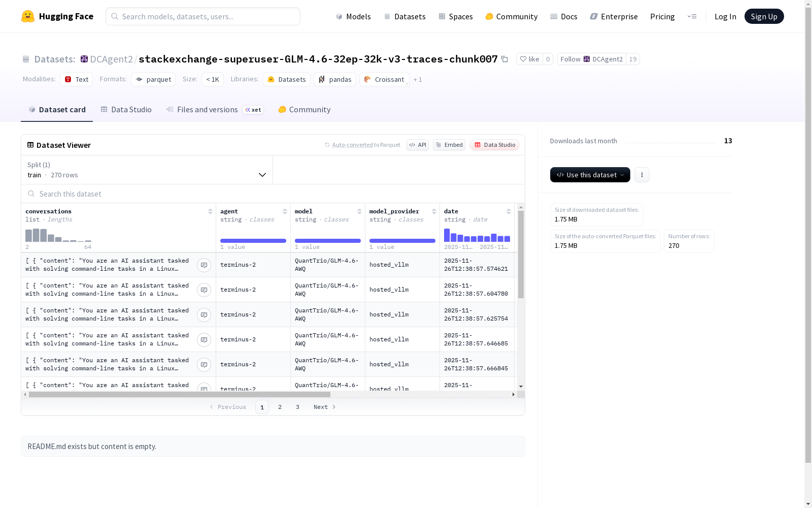Sort the model_provider column
This screenshot has height=508, width=812.
pyautogui.click(x=434, y=211)
